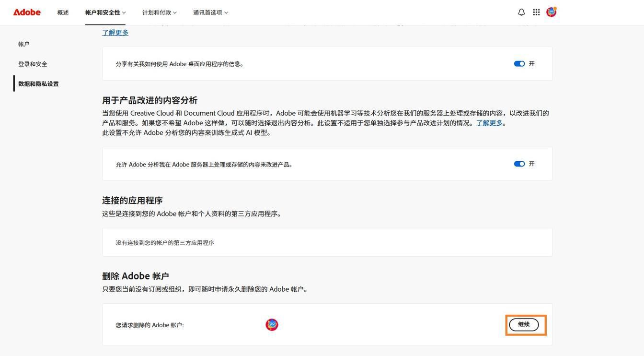The height and width of the screenshot is (356, 644).
Task: Click the 允许 Adobe 分析 content label
Action: pos(204,165)
